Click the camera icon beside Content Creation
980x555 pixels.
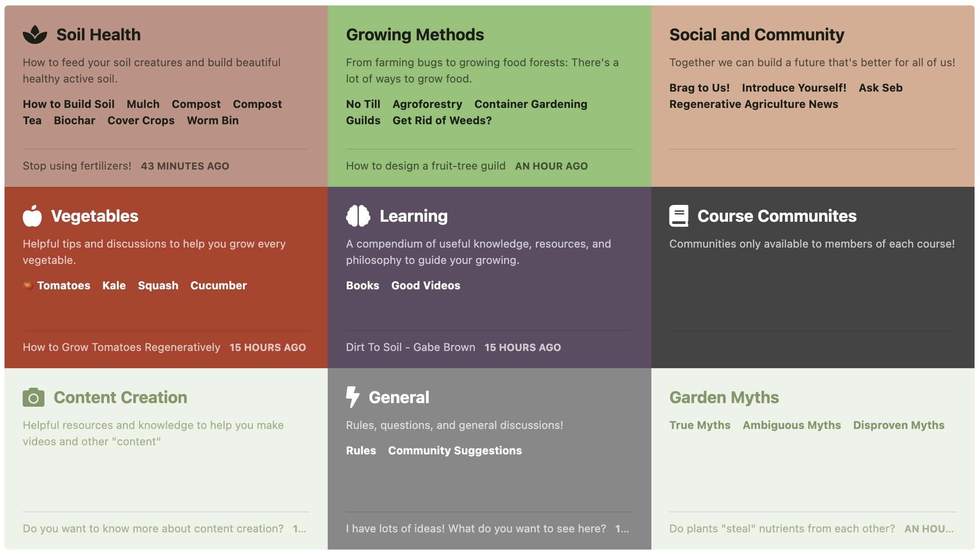click(x=34, y=397)
